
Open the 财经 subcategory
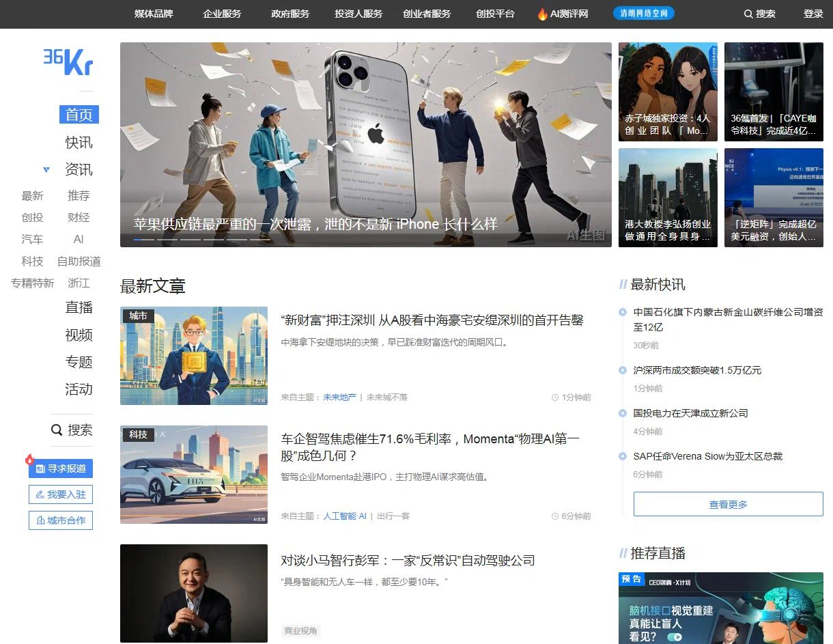coord(79,218)
